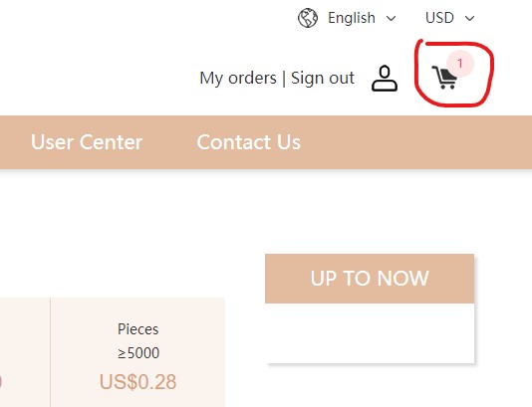Click the English language text

(352, 18)
